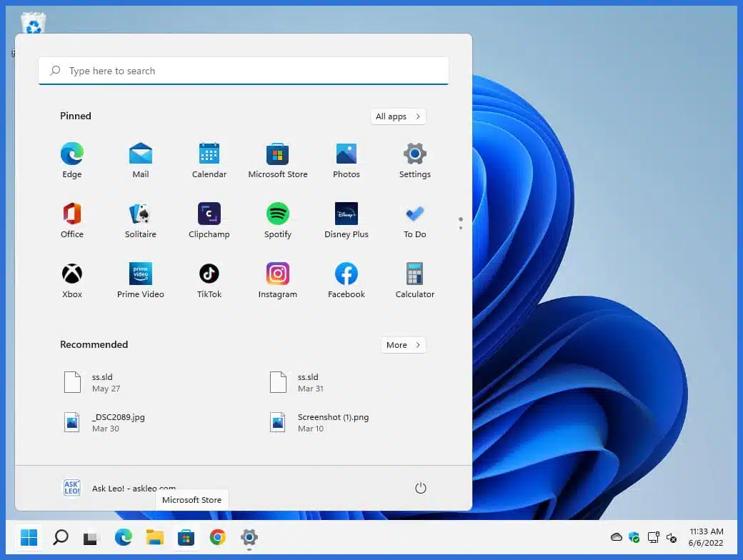Viewport: 743px width, 560px height.
Task: Switch to Settings on the taskbar
Action: (249, 537)
